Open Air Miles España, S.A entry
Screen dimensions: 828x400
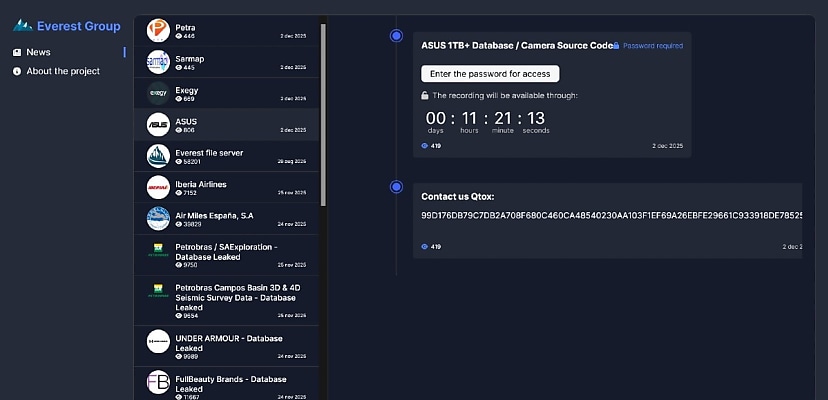point(227,219)
